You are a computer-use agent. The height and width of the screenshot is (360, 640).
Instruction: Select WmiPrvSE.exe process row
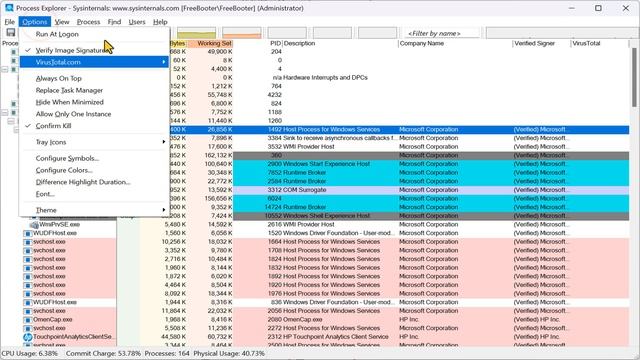pyautogui.click(x=314, y=224)
